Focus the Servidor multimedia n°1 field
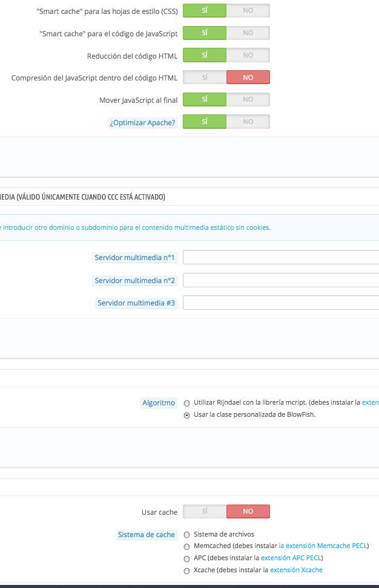The image size is (379, 588). 281,257
